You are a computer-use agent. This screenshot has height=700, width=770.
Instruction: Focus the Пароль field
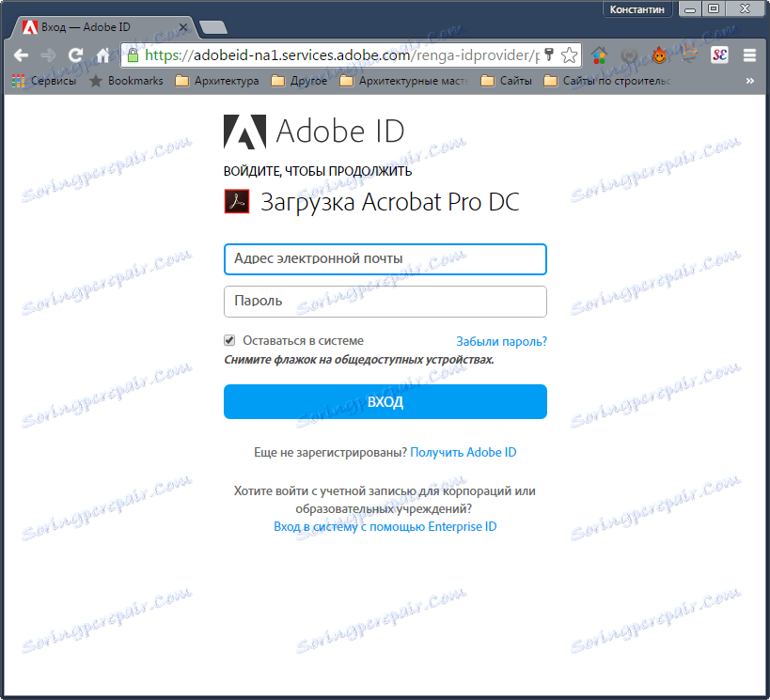[x=385, y=302]
